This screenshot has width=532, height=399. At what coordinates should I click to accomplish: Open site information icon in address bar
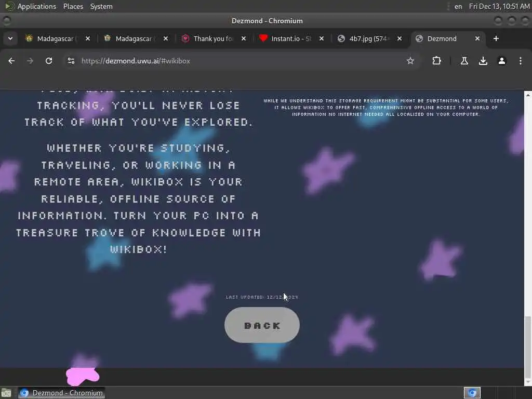pos(71,61)
